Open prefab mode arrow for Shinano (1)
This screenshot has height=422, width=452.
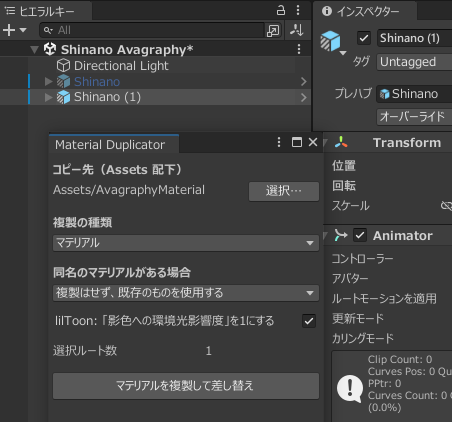(303, 97)
